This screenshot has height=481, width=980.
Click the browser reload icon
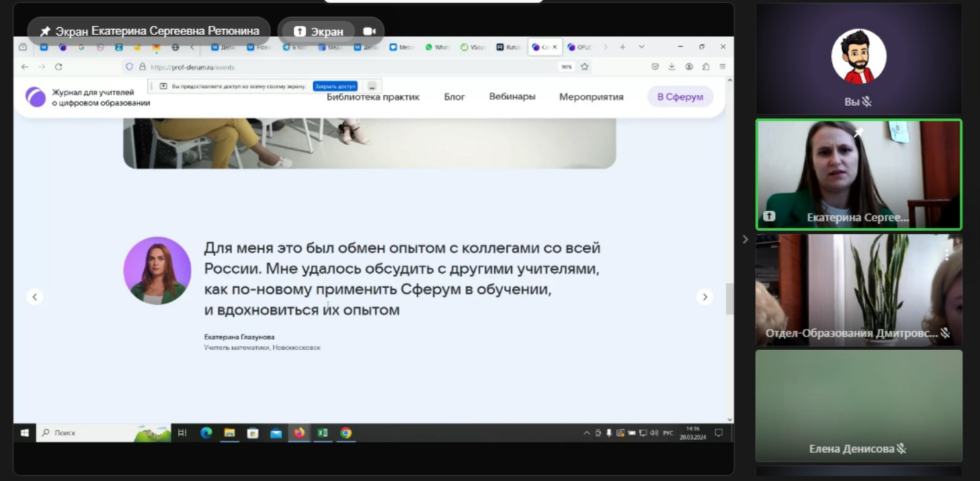(58, 67)
